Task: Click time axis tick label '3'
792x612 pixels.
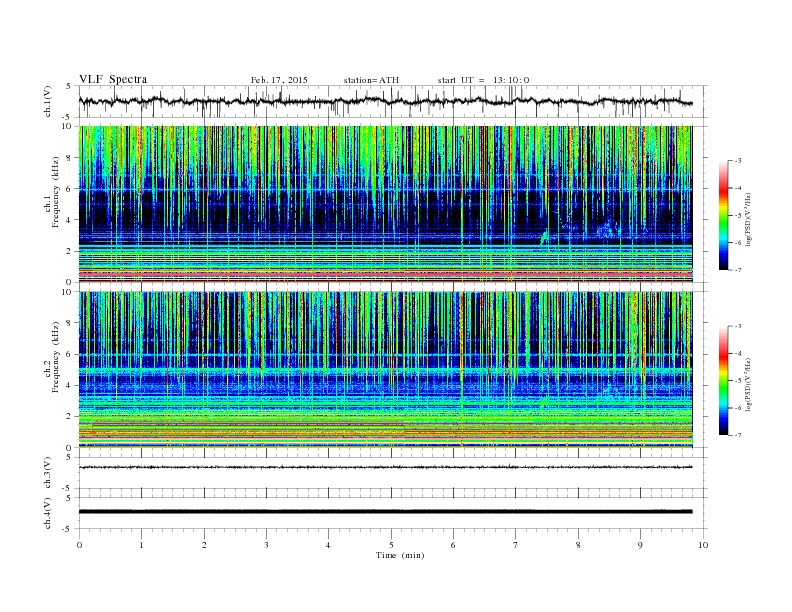Action: tap(266, 545)
